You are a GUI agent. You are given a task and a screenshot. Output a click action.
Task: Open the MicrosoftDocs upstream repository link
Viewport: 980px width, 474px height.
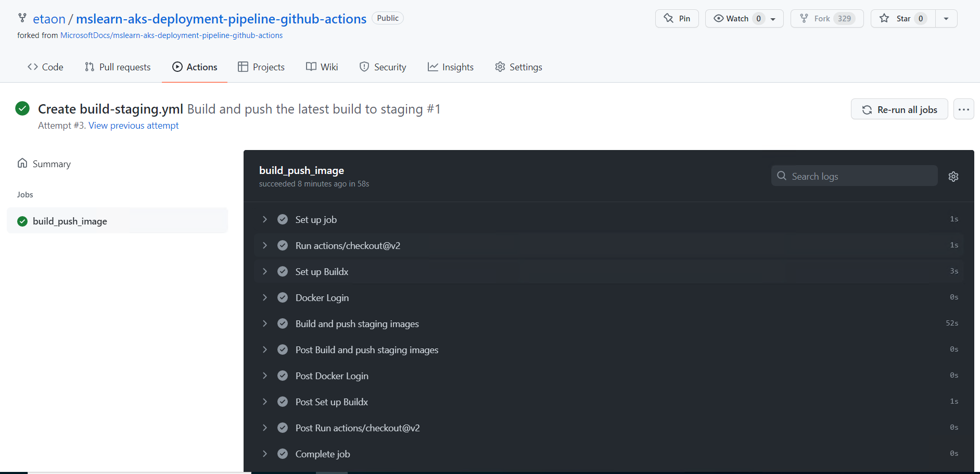tap(172, 35)
